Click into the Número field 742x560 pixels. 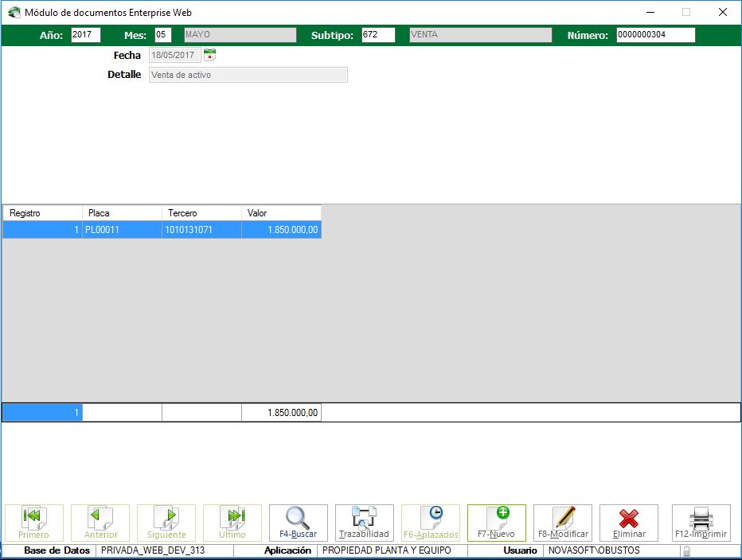656,34
